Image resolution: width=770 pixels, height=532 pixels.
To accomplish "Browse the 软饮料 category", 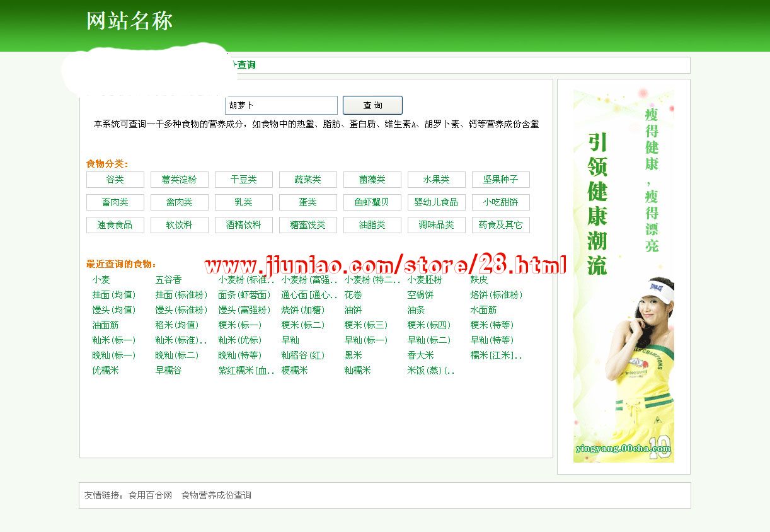I will click(180, 225).
